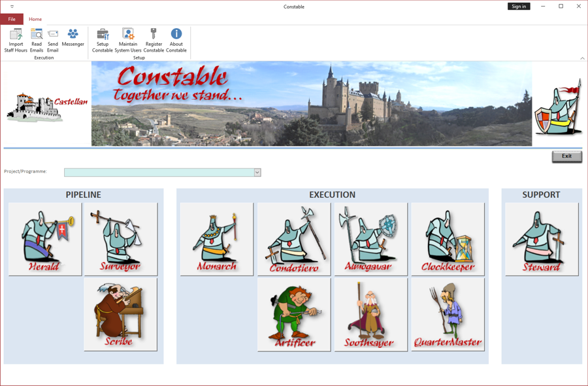Open Setup Constable tool
588x386 pixels.
[103, 40]
